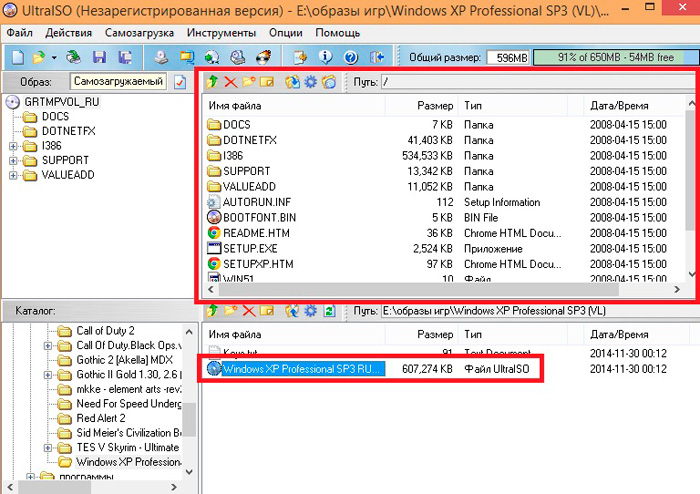The width and height of the screenshot is (700, 494).
Task: Expand the I386 folder in image tree
Action: pos(13,146)
